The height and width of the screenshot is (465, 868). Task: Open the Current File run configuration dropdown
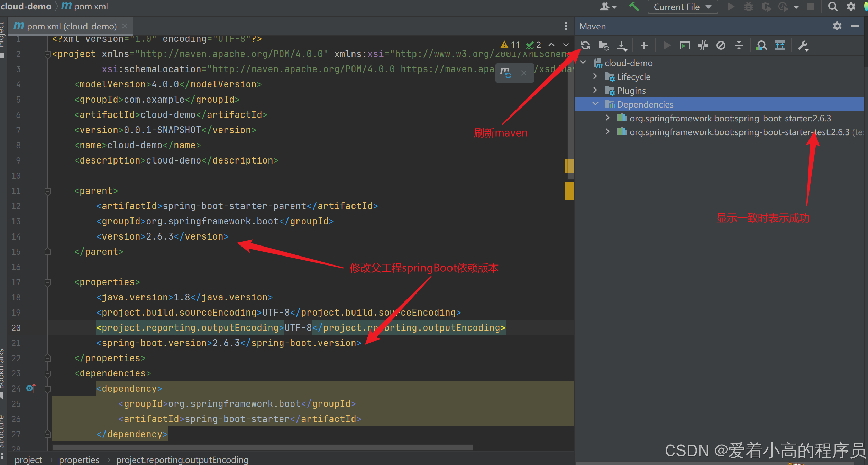pyautogui.click(x=682, y=7)
